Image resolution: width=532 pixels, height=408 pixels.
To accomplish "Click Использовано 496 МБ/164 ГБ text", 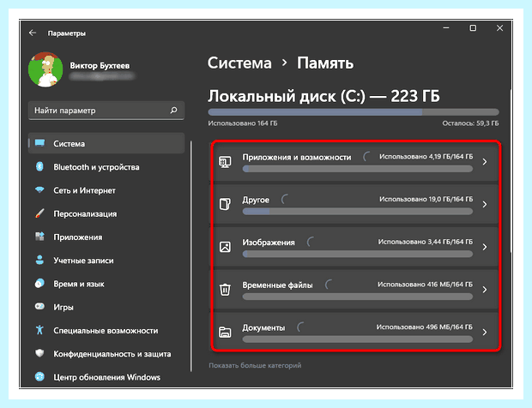I will 425,327.
